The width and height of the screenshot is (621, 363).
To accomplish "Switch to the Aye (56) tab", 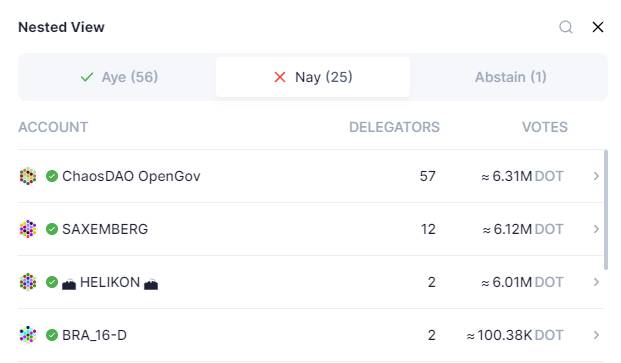I will coord(119,77).
